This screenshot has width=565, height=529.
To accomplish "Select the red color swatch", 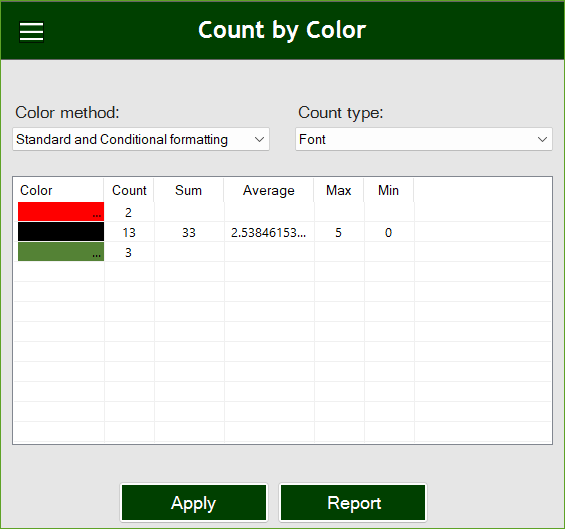I will tap(61, 212).
